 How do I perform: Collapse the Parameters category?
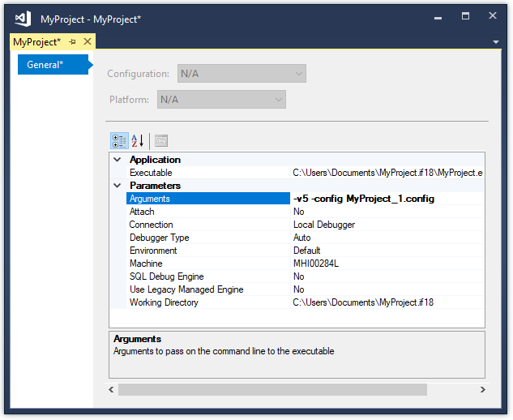tap(117, 186)
